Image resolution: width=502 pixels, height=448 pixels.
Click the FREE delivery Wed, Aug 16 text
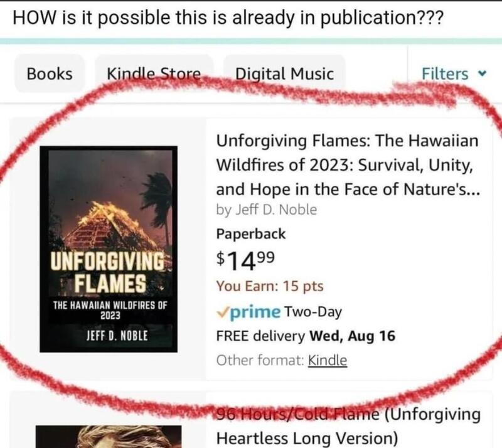[306, 336]
